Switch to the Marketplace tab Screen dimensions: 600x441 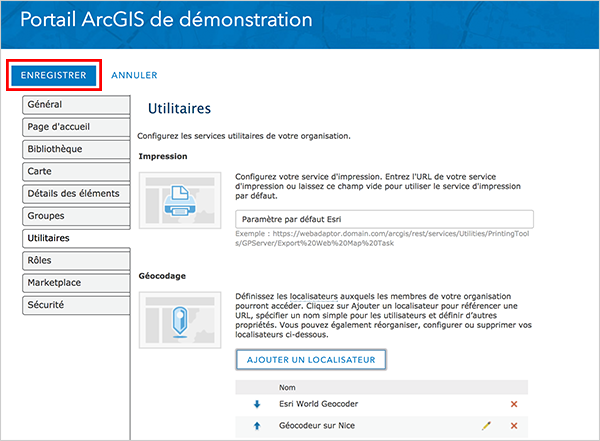[x=76, y=283]
